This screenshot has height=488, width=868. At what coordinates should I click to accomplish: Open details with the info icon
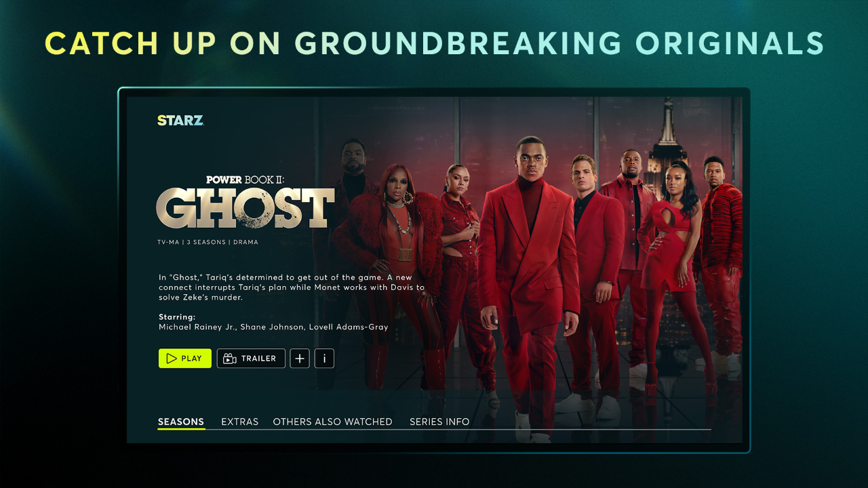[x=324, y=359]
